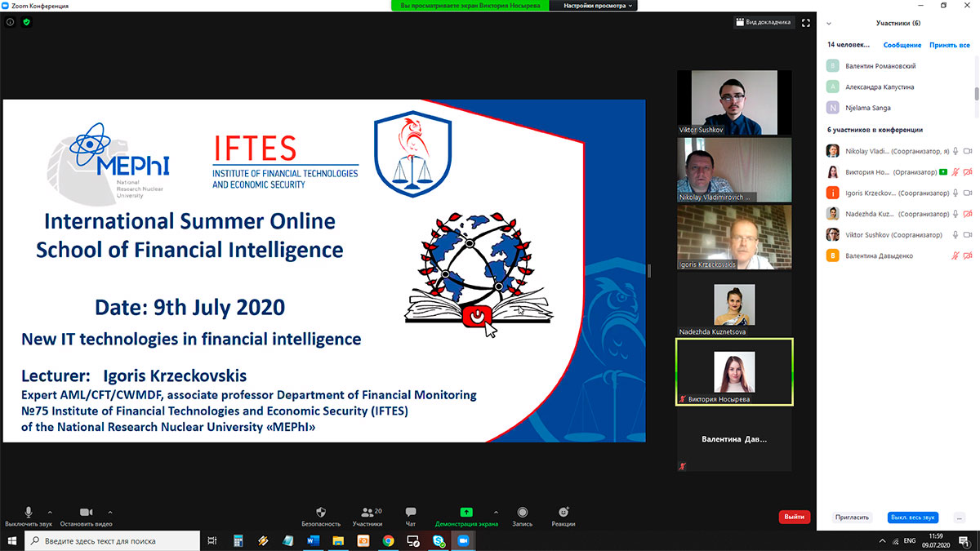
Task: Click the Message link in waiting room
Action: pyautogui.click(x=902, y=45)
